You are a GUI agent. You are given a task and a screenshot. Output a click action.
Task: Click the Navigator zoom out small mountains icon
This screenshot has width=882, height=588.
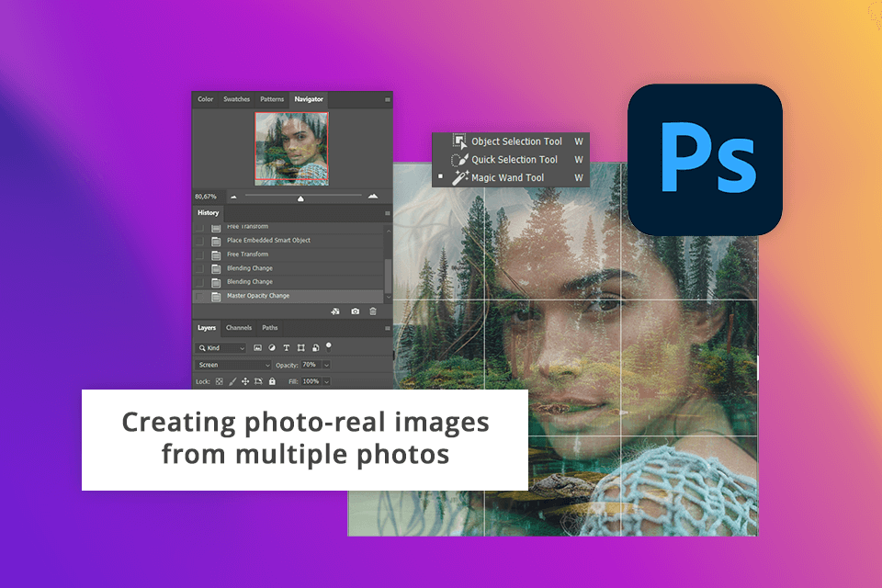(x=233, y=197)
